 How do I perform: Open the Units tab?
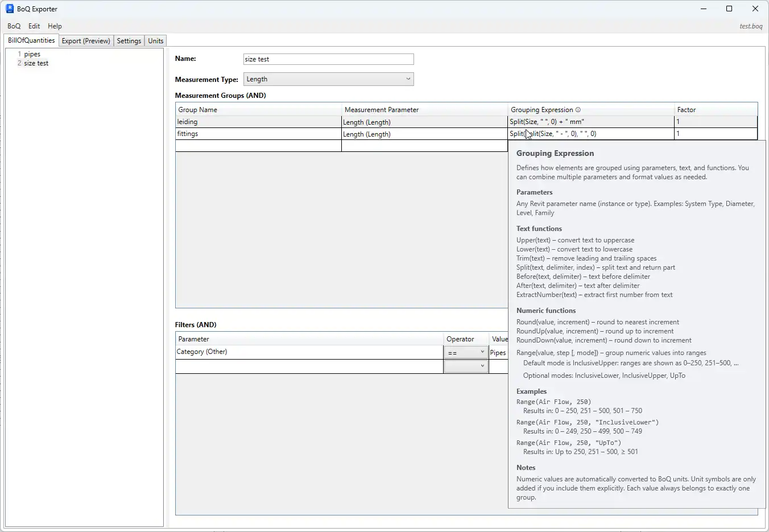155,40
